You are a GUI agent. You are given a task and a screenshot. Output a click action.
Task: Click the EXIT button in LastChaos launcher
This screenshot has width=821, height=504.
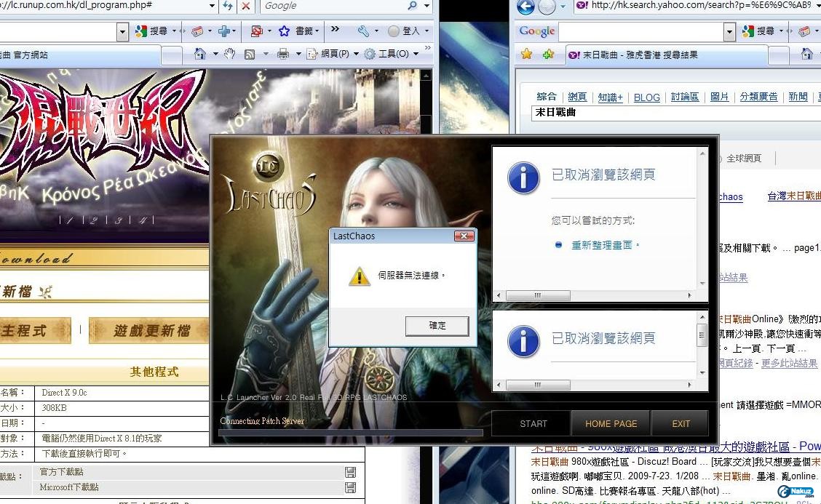coord(681,424)
